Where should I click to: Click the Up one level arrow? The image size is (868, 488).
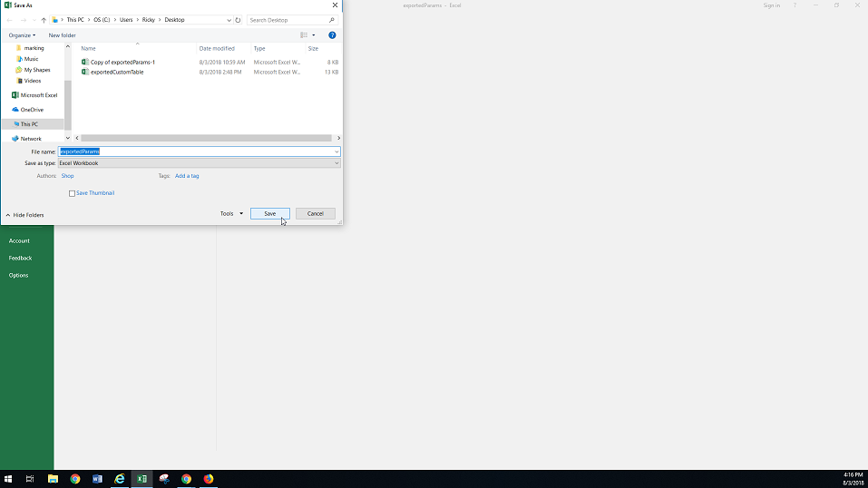[44, 20]
